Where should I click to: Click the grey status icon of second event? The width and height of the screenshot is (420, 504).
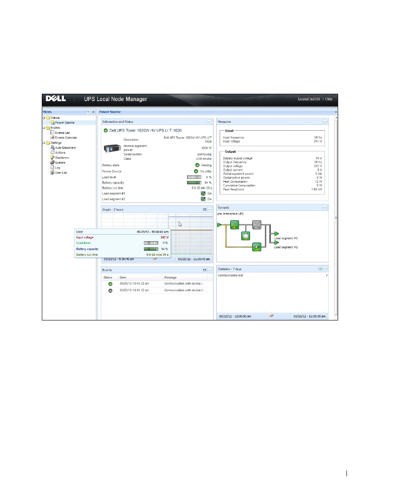(x=111, y=291)
